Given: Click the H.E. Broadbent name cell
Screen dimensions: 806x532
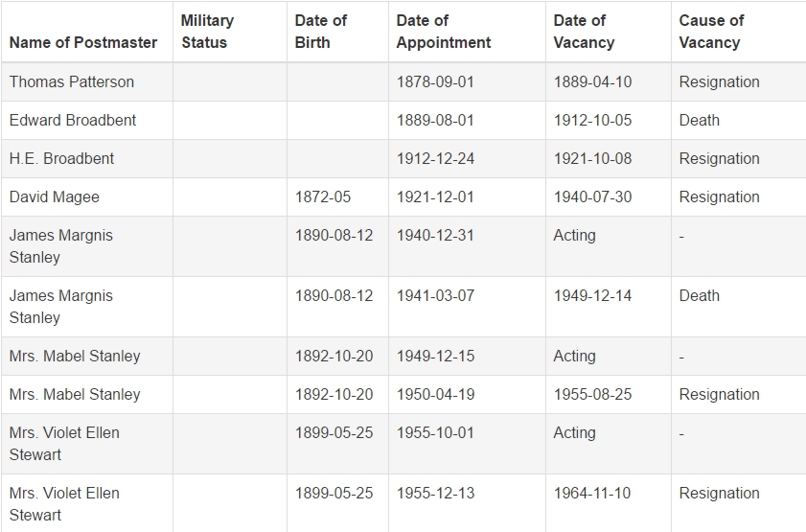Looking at the screenshot, I should click(61, 158).
